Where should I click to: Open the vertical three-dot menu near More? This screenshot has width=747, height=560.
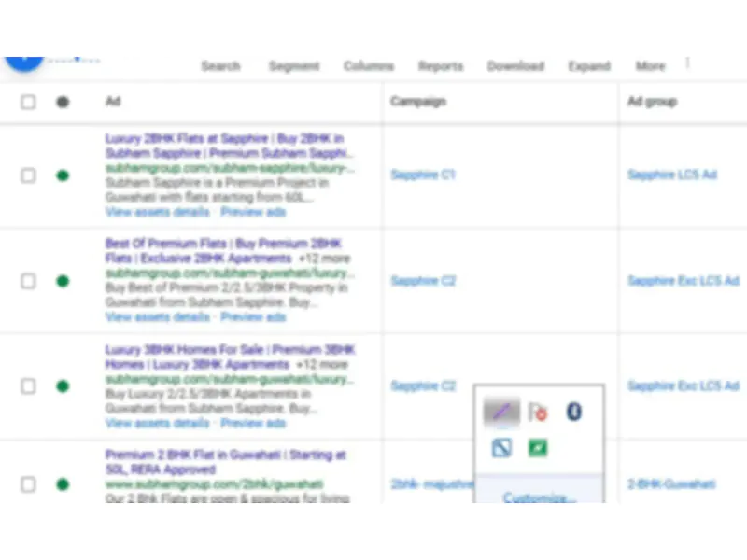[x=687, y=63]
